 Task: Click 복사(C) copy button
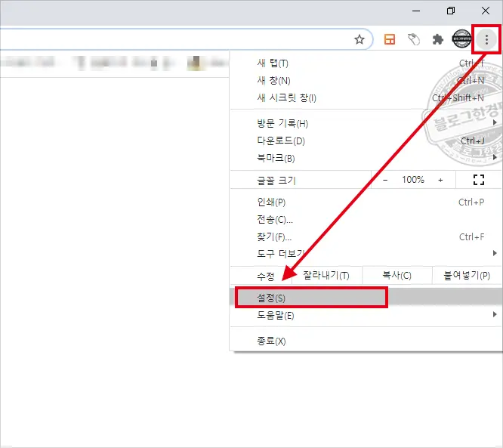[397, 275]
